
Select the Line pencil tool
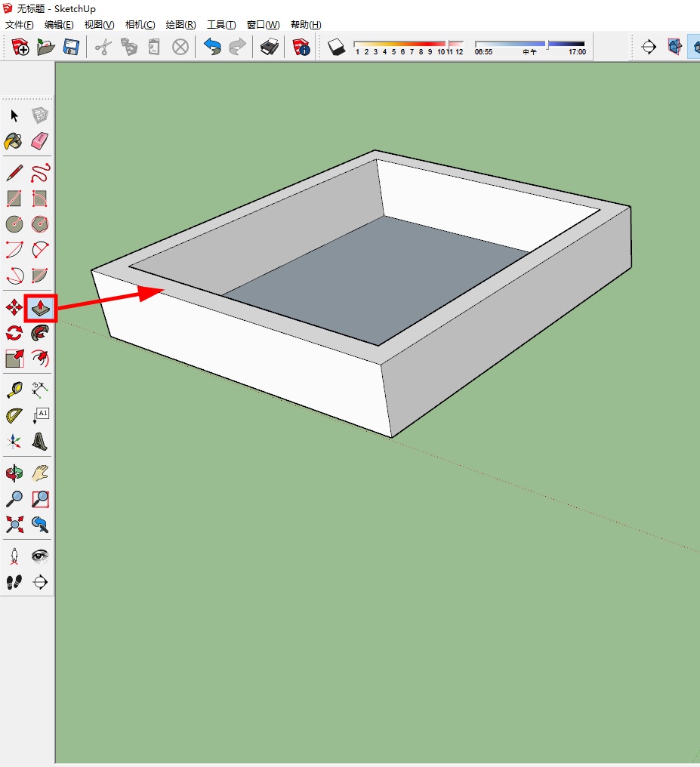point(14,173)
